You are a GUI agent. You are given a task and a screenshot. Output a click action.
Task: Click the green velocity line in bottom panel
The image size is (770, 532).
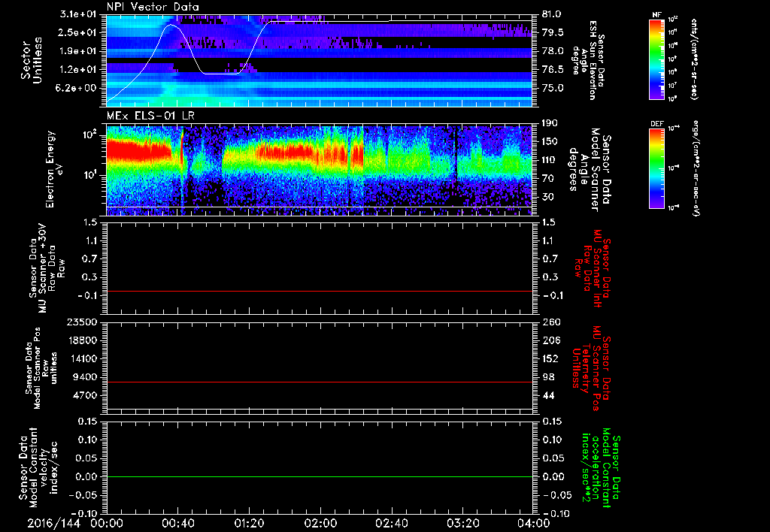coord(319,476)
